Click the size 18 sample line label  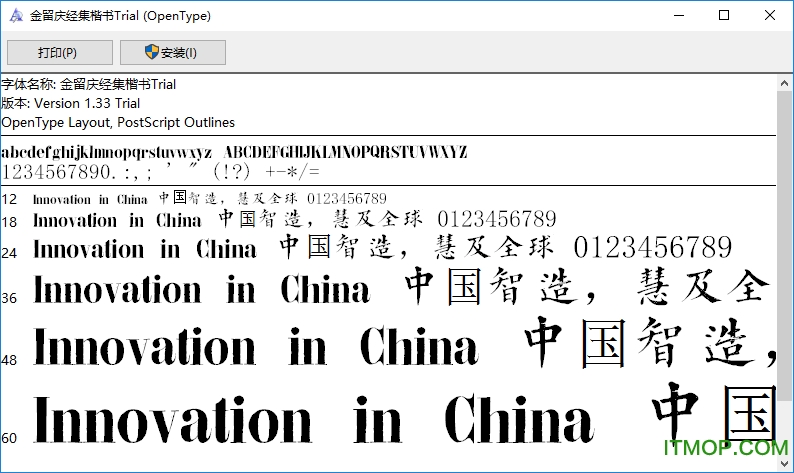click(x=9, y=222)
